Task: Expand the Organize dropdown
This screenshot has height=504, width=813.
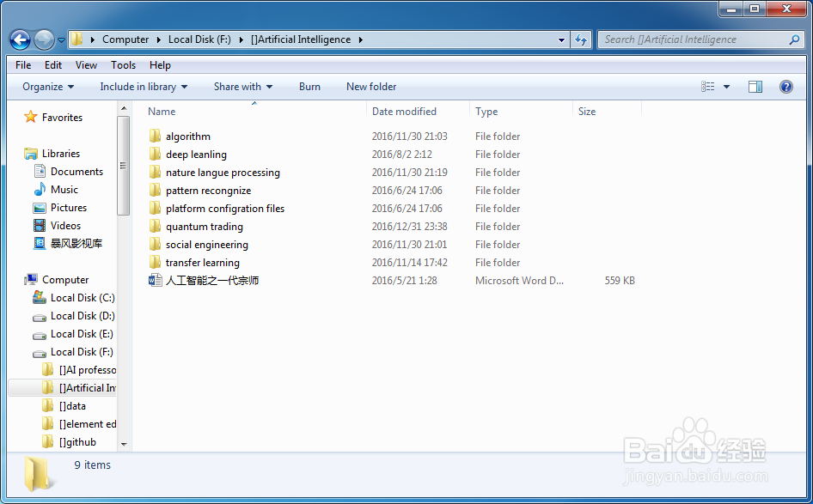Action: pos(48,87)
